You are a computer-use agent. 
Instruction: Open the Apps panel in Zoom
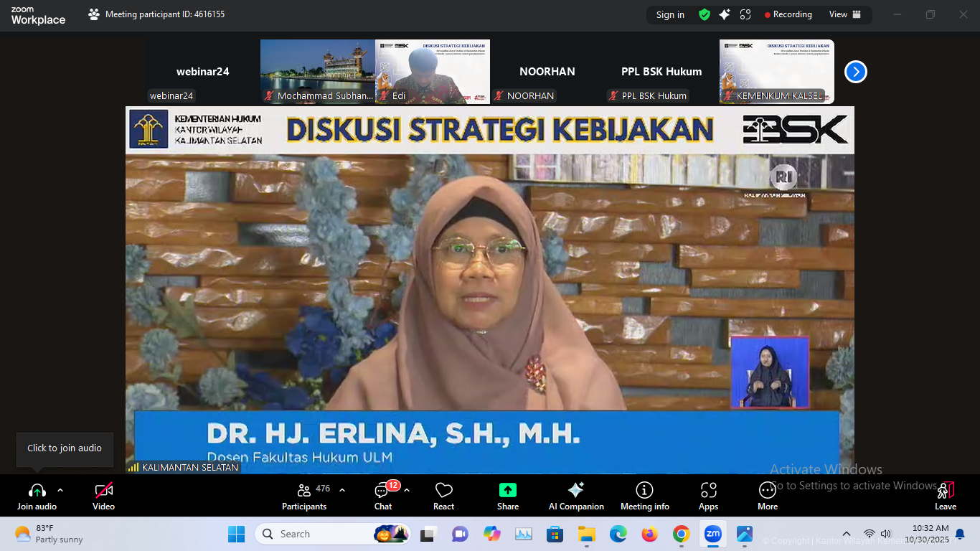pos(708,495)
